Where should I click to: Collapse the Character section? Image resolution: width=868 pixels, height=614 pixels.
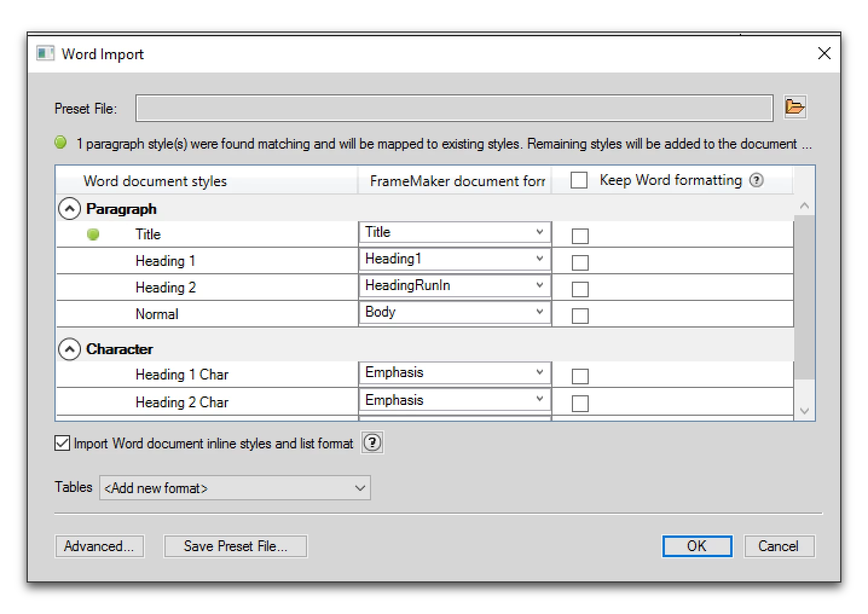tap(70, 349)
